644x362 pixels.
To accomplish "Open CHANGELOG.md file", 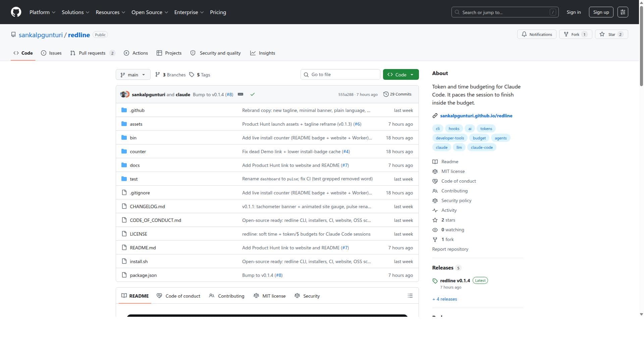I will pos(147,206).
